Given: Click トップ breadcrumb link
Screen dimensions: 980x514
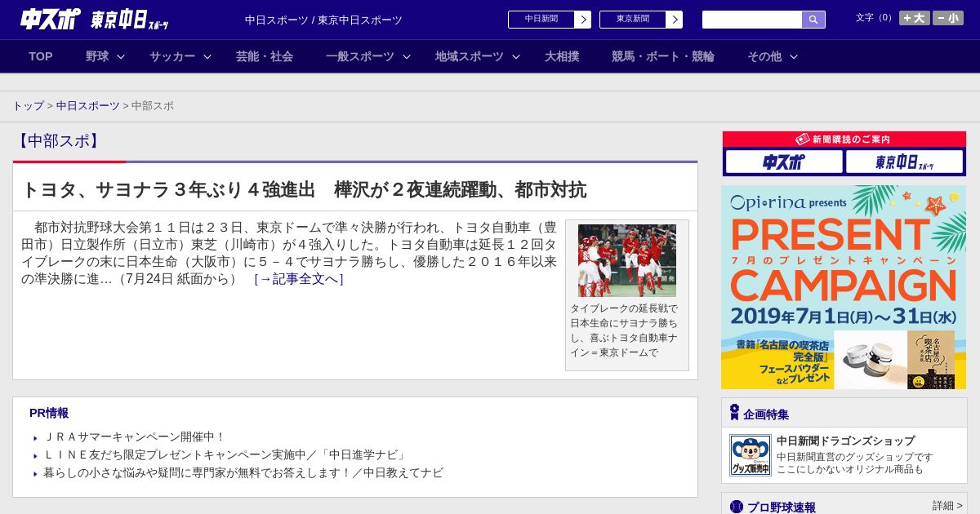Looking at the screenshot, I should [28, 106].
